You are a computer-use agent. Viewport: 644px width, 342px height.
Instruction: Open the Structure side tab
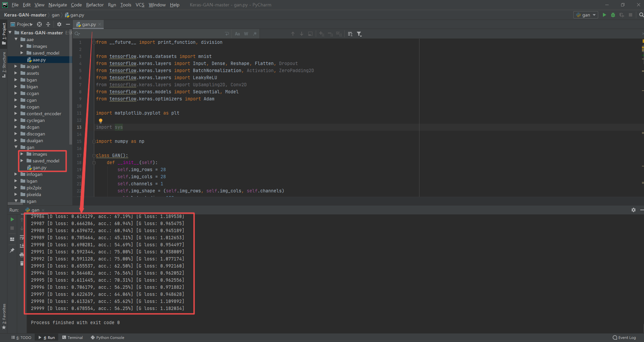click(4, 65)
